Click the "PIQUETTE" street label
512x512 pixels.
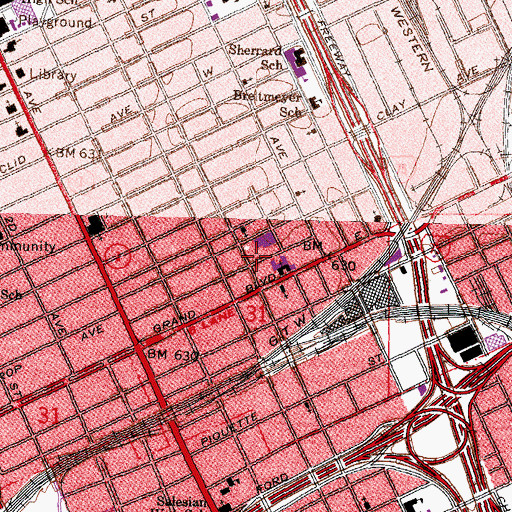[229, 429]
